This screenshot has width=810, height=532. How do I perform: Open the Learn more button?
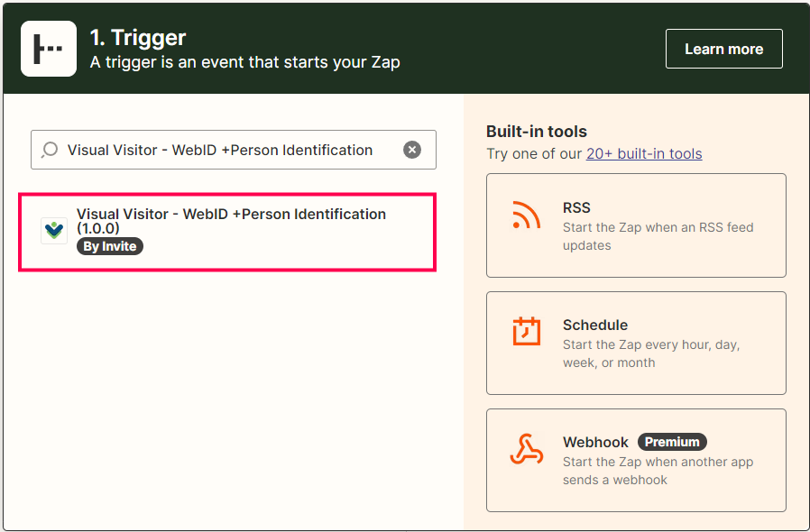point(723,49)
